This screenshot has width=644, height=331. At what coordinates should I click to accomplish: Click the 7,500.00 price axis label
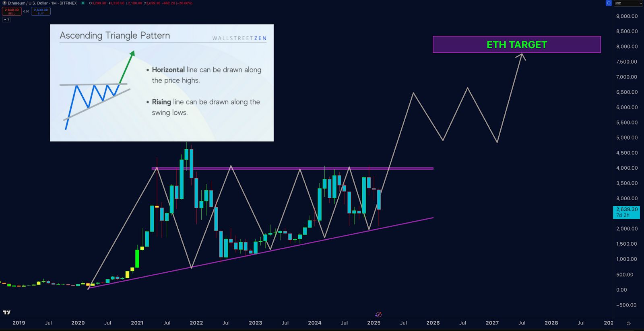(627, 62)
